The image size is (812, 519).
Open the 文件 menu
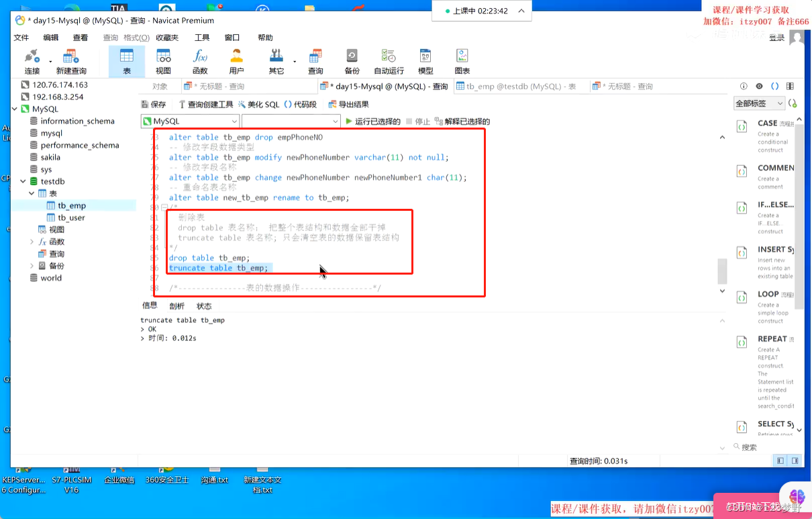tap(21, 38)
